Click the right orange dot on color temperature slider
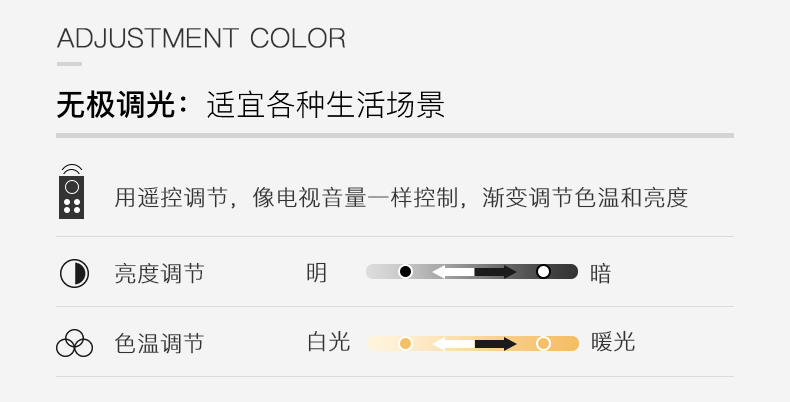Screen dimensions: 790x402 543,344
